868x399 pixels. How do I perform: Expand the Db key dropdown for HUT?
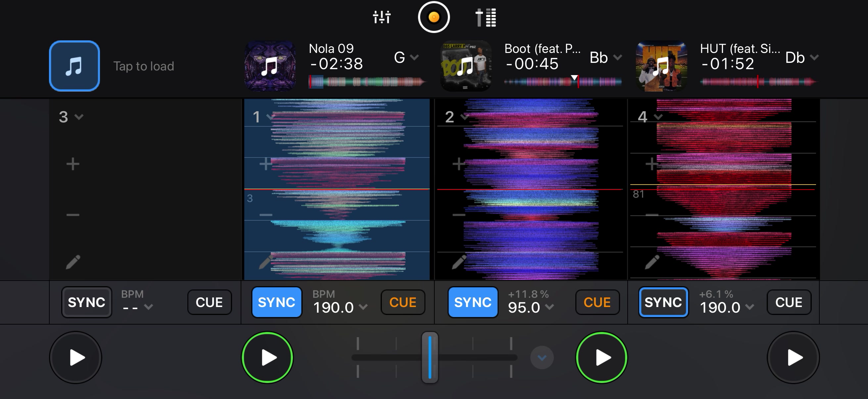point(802,57)
